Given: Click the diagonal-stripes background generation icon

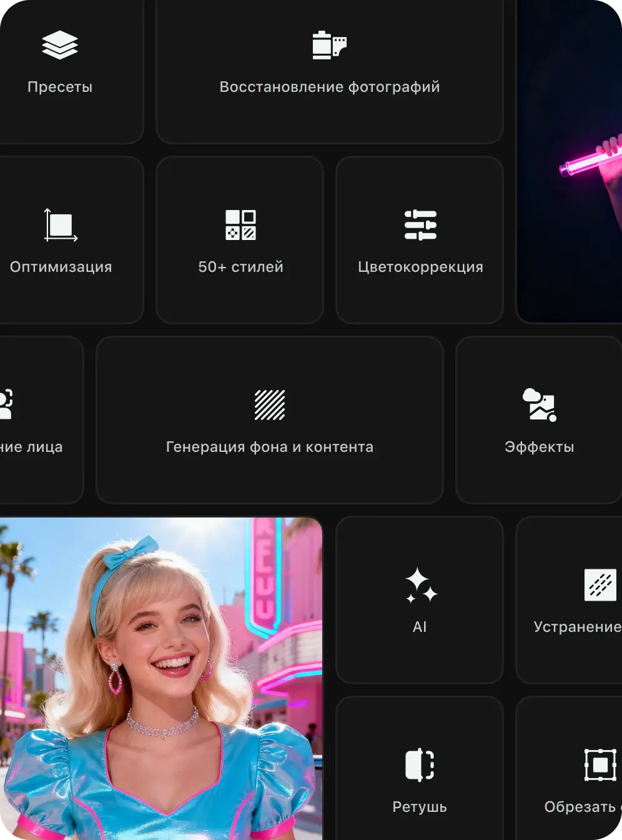Looking at the screenshot, I should 270,405.
